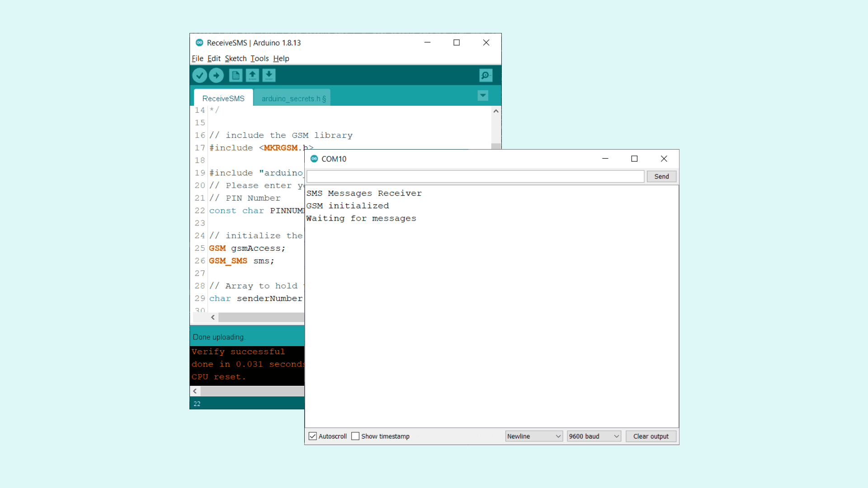This screenshot has height=488, width=868.
Task: Open the 9600 baud rate dropdown
Action: (594, 436)
